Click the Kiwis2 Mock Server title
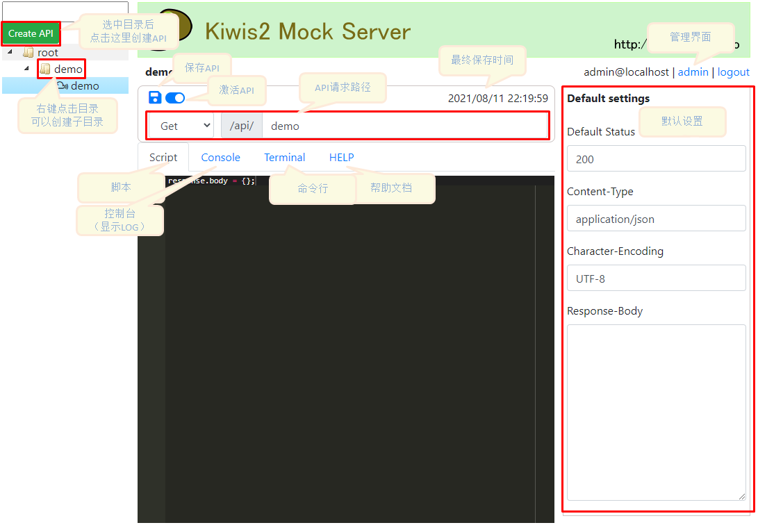Image resolution: width=758 pixels, height=532 pixels. 308,32
